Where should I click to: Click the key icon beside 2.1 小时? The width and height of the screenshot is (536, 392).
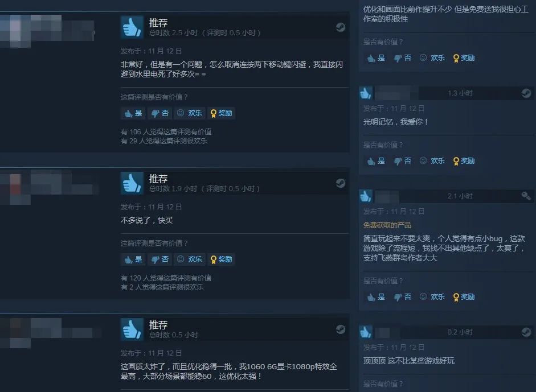point(526,196)
